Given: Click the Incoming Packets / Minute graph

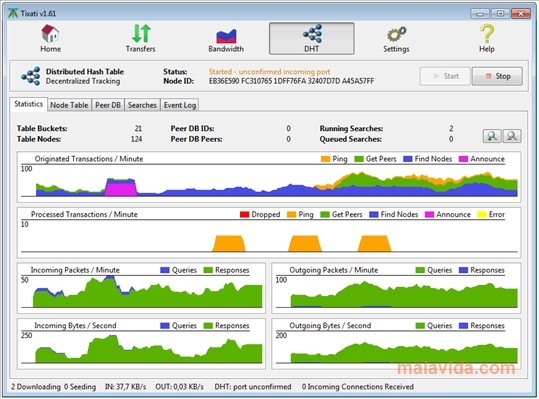Looking at the screenshot, I should coord(141,288).
